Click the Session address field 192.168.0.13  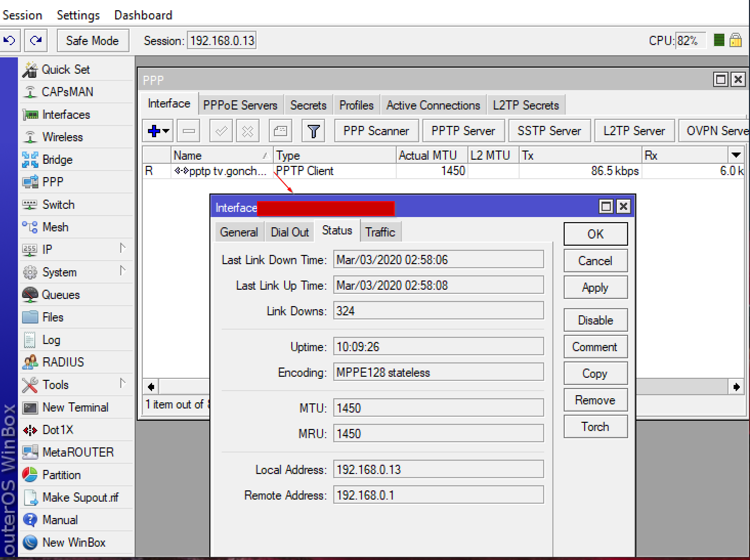click(222, 40)
